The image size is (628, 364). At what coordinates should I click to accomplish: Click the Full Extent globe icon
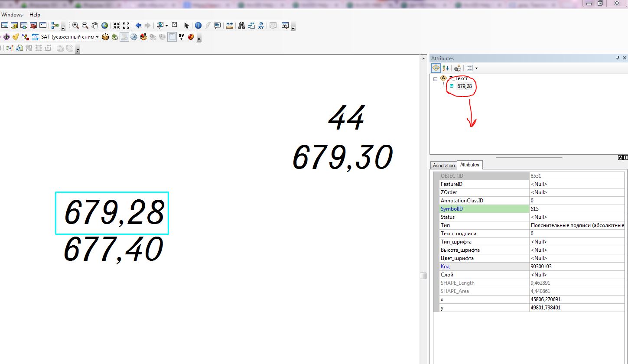click(104, 26)
